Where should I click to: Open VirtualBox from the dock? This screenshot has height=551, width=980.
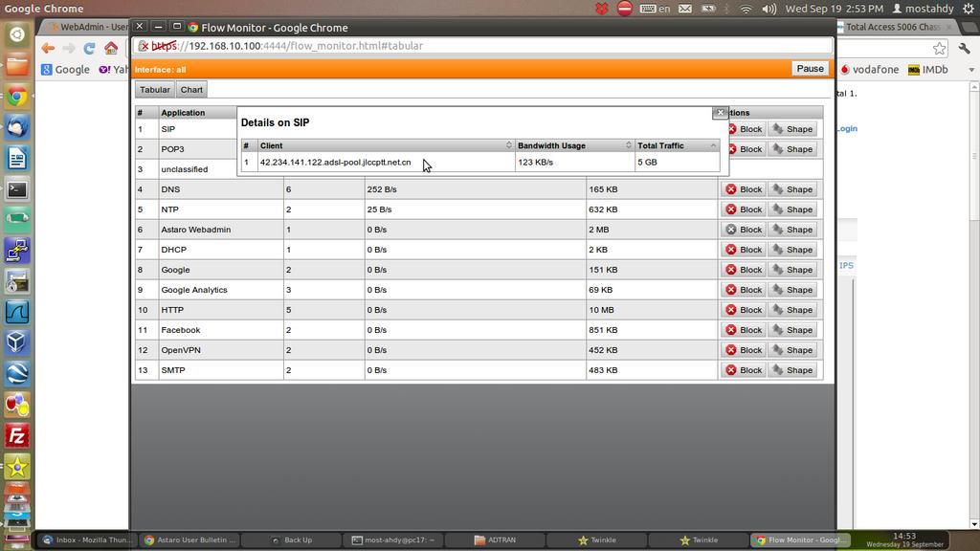coord(17,342)
